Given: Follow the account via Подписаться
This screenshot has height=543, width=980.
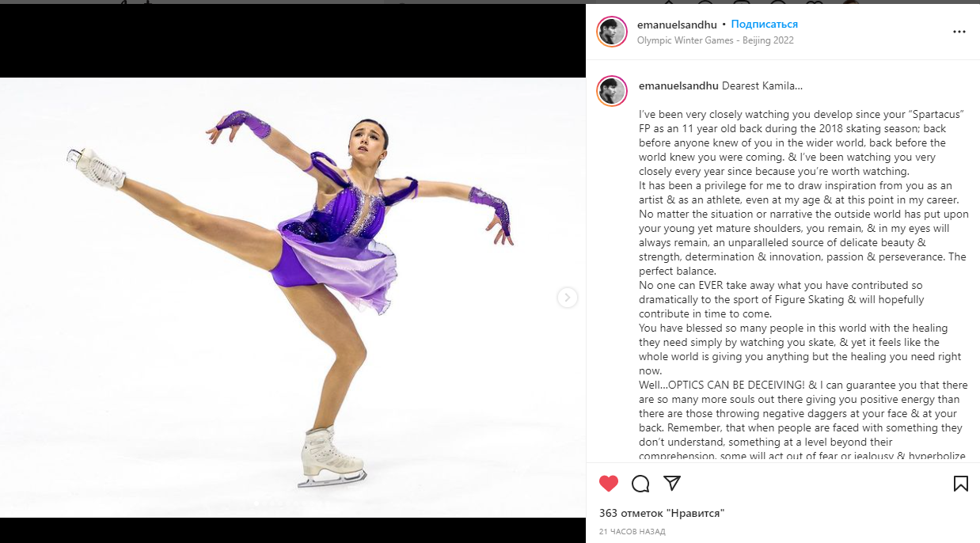Looking at the screenshot, I should [x=764, y=25].
